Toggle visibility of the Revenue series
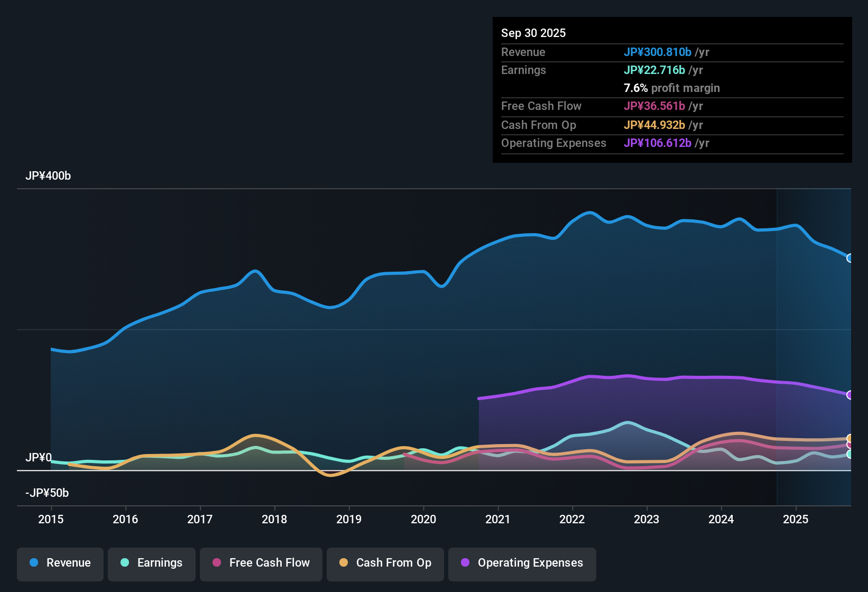This screenshot has width=868, height=592. (60, 563)
